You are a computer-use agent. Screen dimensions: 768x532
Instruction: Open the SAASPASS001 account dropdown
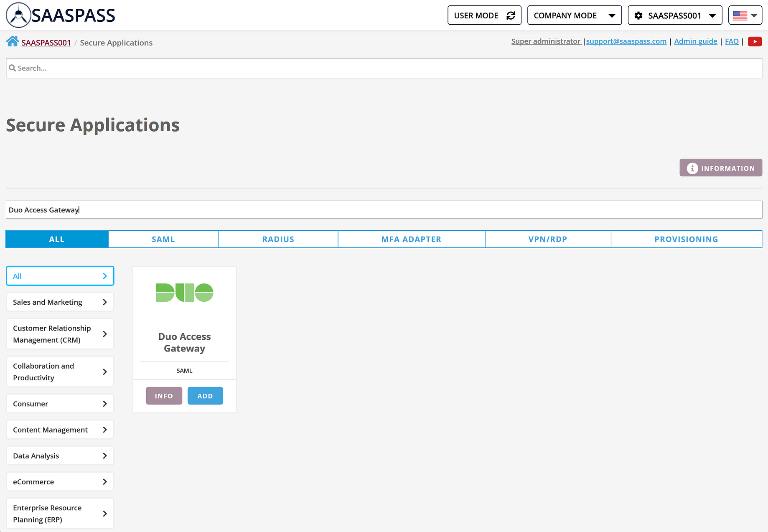point(675,15)
